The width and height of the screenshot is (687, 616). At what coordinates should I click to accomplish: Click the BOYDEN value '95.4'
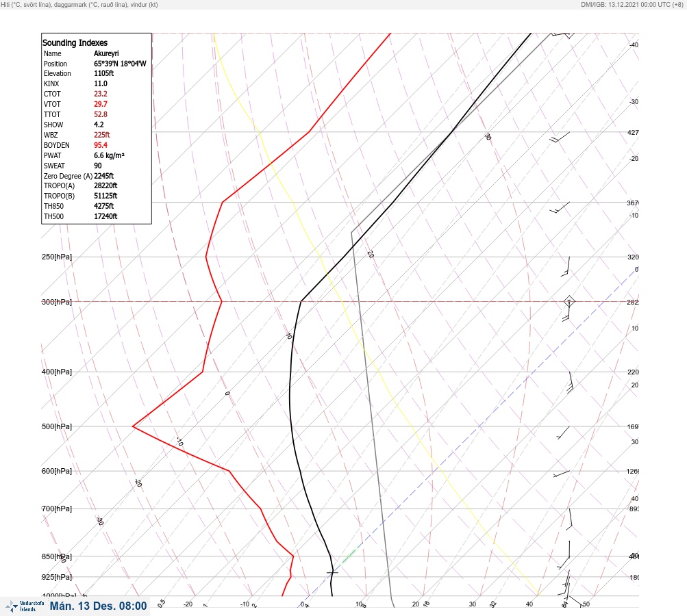click(x=101, y=145)
